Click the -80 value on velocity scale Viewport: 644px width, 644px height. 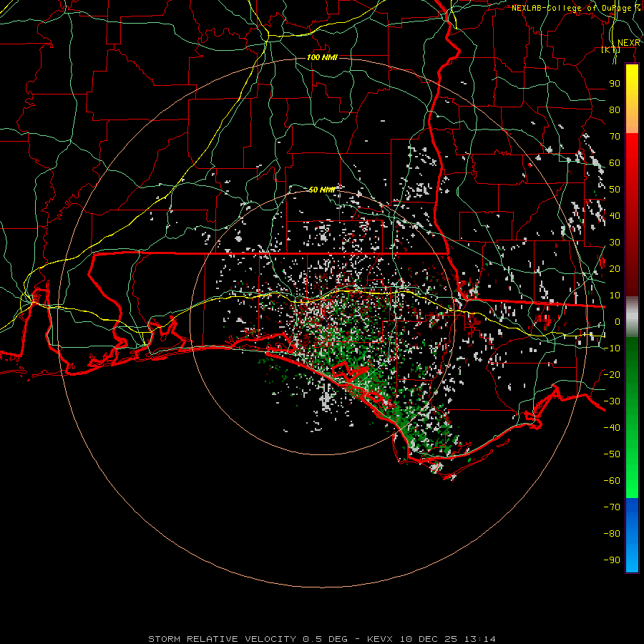(x=612, y=534)
